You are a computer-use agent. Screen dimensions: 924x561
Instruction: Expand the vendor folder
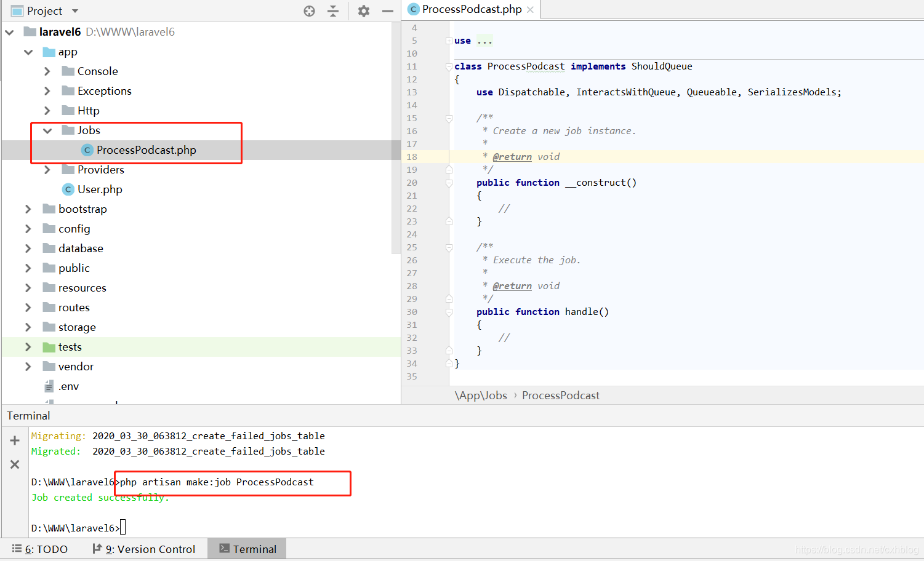tap(28, 367)
